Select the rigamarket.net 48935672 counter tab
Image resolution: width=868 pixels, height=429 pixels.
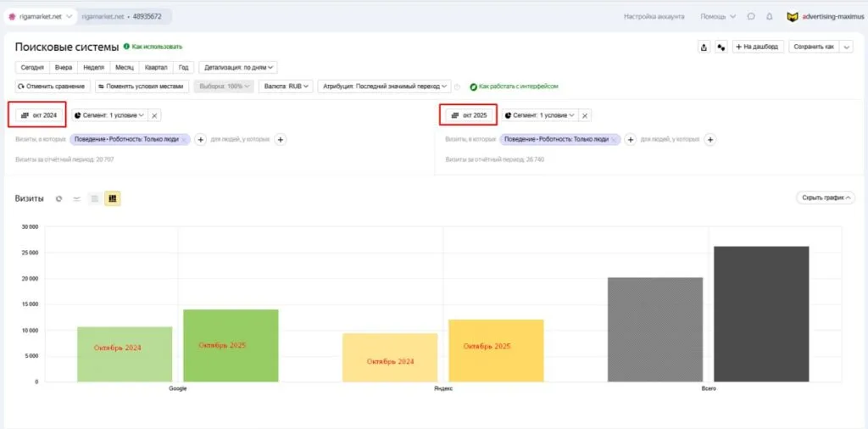pos(124,17)
